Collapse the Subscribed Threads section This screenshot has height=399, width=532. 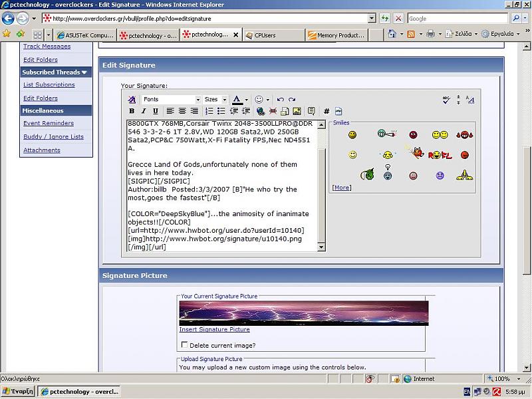[84, 72]
